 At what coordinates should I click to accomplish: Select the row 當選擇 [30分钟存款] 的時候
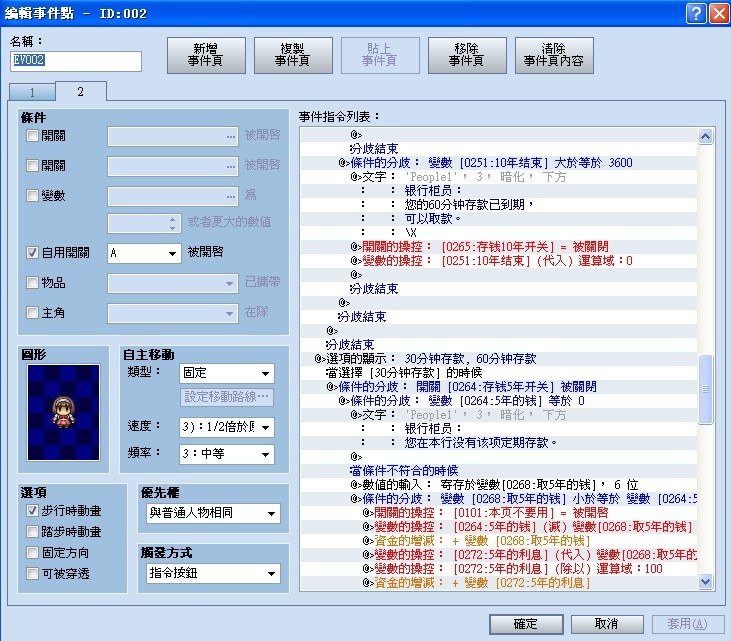point(499,372)
